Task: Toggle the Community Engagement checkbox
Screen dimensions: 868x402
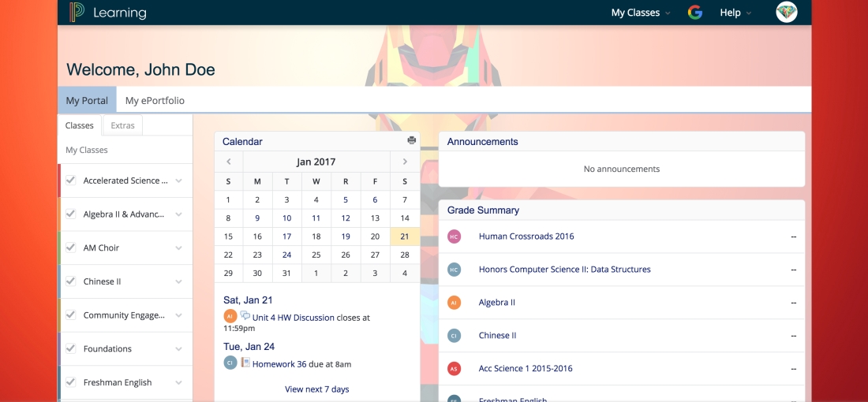Action: click(x=71, y=315)
